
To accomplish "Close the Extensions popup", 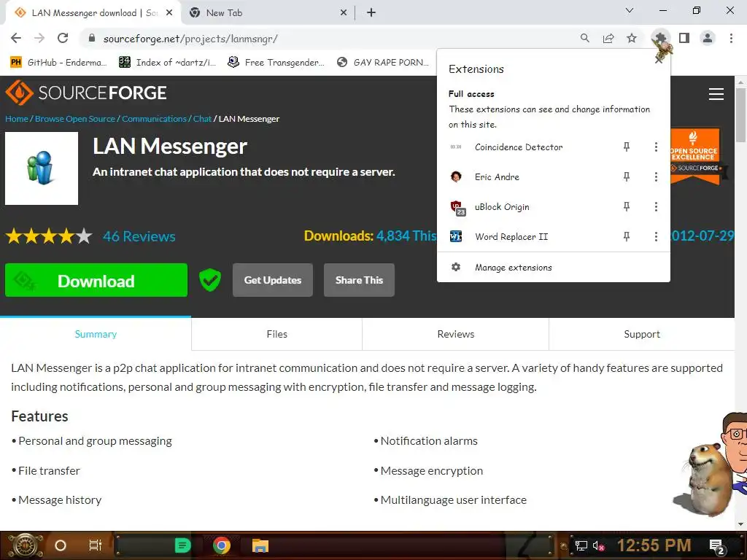I will click(659, 60).
